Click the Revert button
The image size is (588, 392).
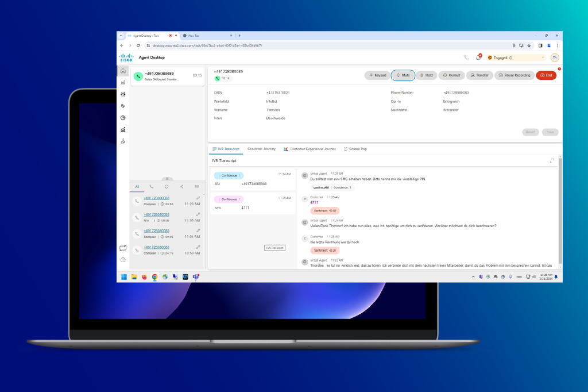pos(531,132)
